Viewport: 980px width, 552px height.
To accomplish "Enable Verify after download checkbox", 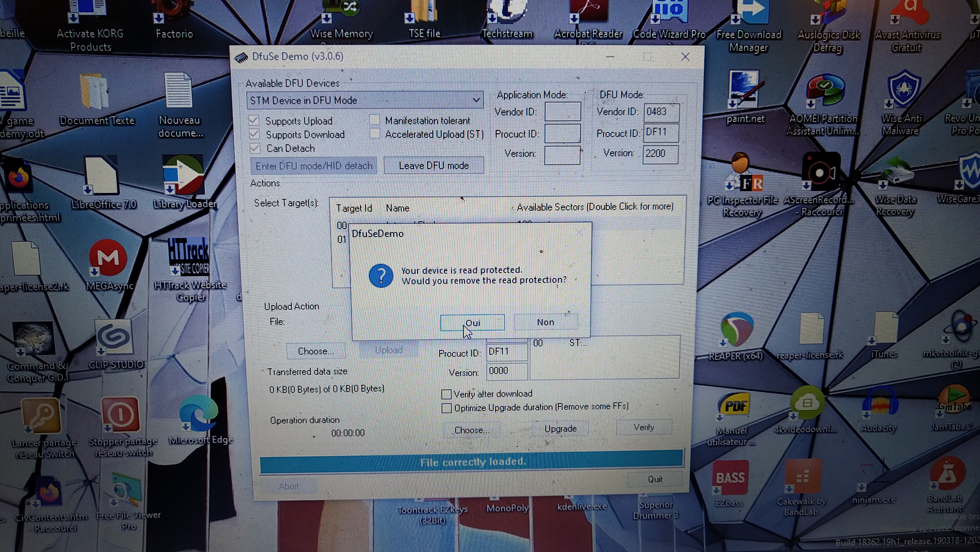I will coord(446,394).
